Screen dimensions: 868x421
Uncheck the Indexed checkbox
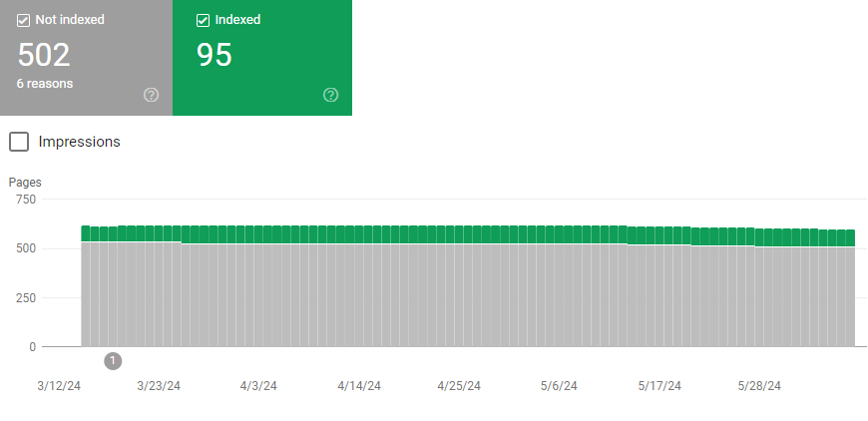203,21
